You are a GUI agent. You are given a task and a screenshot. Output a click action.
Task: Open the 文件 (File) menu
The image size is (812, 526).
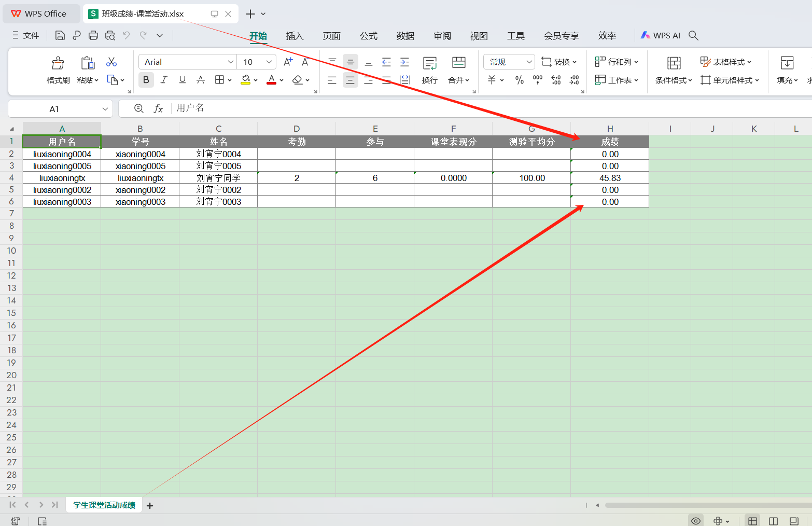pos(26,35)
